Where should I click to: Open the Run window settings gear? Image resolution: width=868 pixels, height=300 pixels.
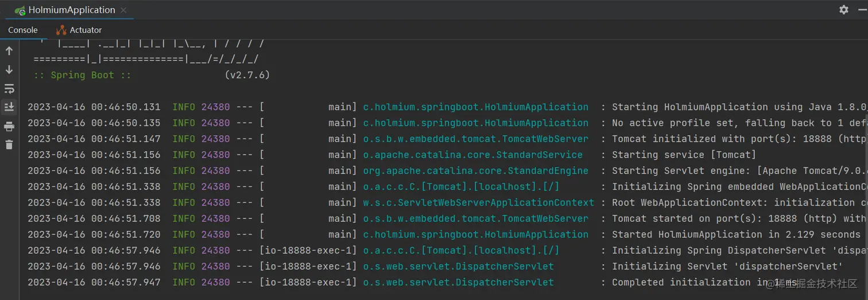(843, 10)
